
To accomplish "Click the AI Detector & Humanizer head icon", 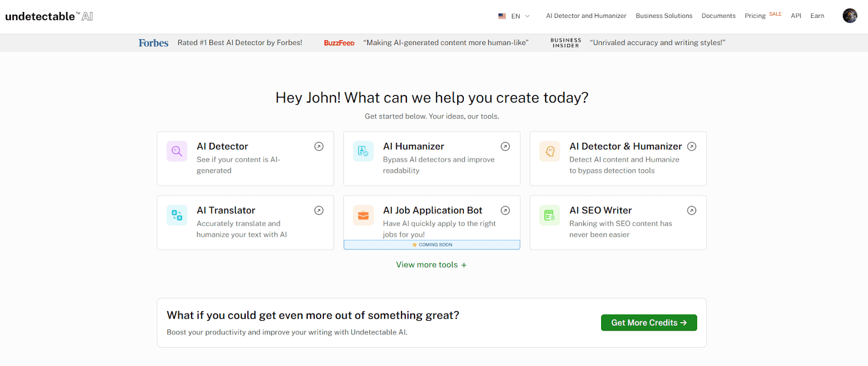I will pos(550,152).
